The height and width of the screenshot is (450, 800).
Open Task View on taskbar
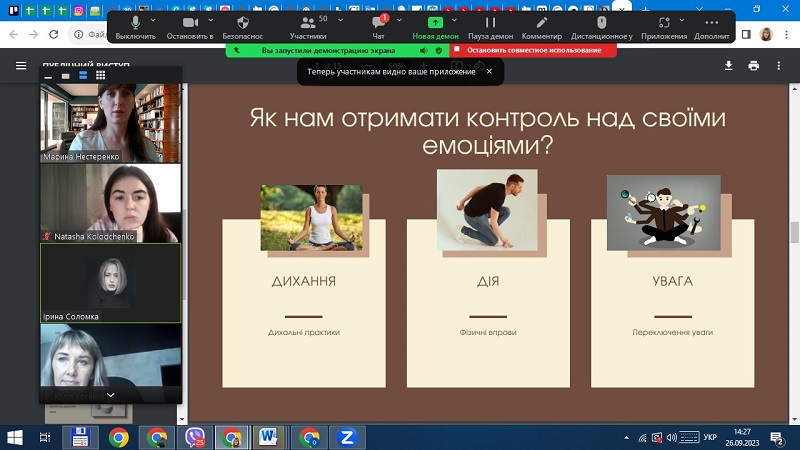[45, 437]
